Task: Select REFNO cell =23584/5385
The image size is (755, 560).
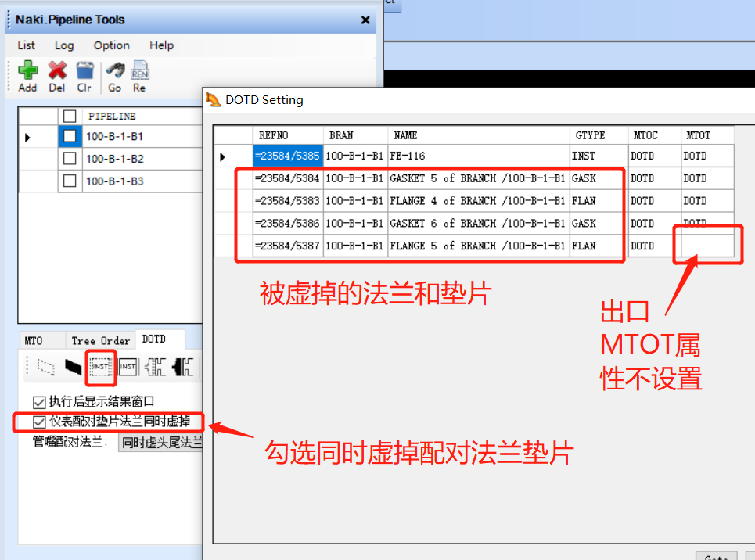Action: pyautogui.click(x=288, y=156)
